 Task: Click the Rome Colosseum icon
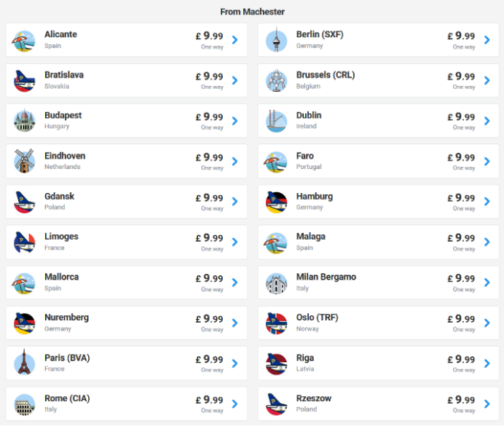tap(25, 404)
